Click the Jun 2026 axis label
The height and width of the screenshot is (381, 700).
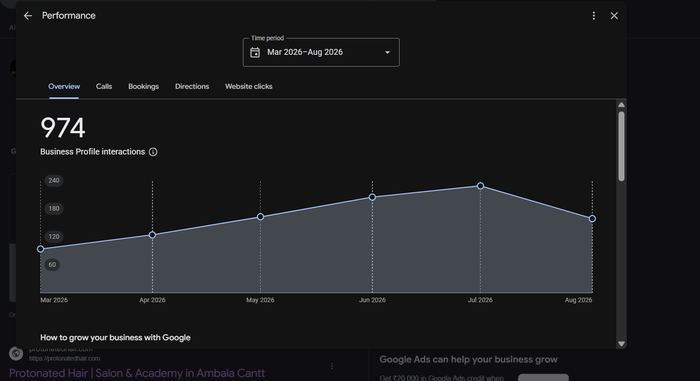coord(372,300)
